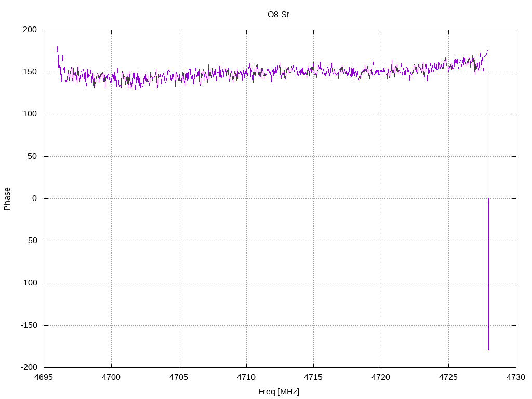Click the x-axis tick label 4705
The height and width of the screenshot is (399, 532).
pos(179,377)
